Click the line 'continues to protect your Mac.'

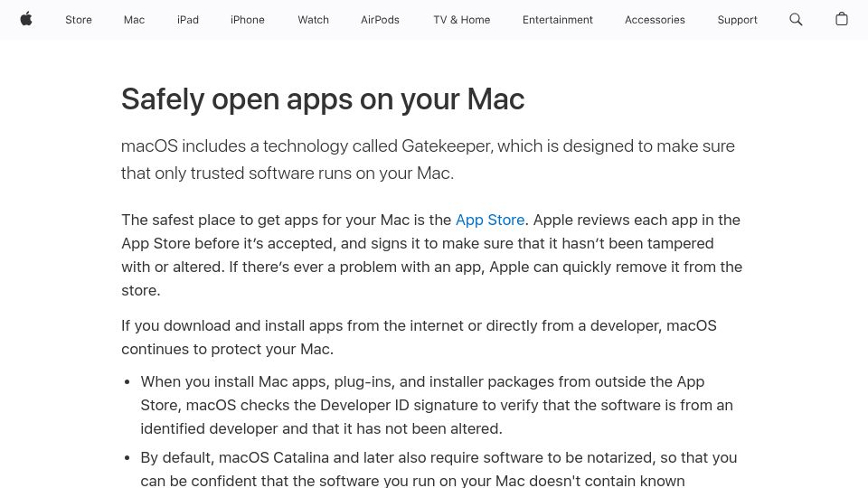(228, 349)
